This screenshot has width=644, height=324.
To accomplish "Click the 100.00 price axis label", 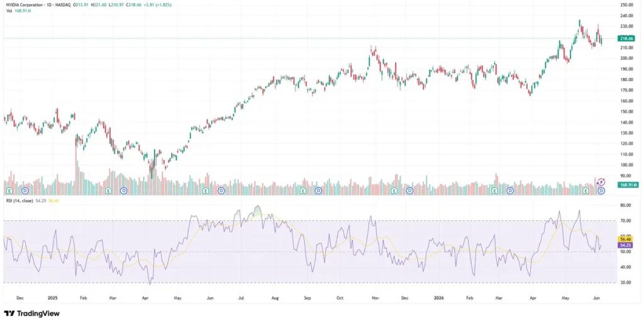I will click(627, 165).
